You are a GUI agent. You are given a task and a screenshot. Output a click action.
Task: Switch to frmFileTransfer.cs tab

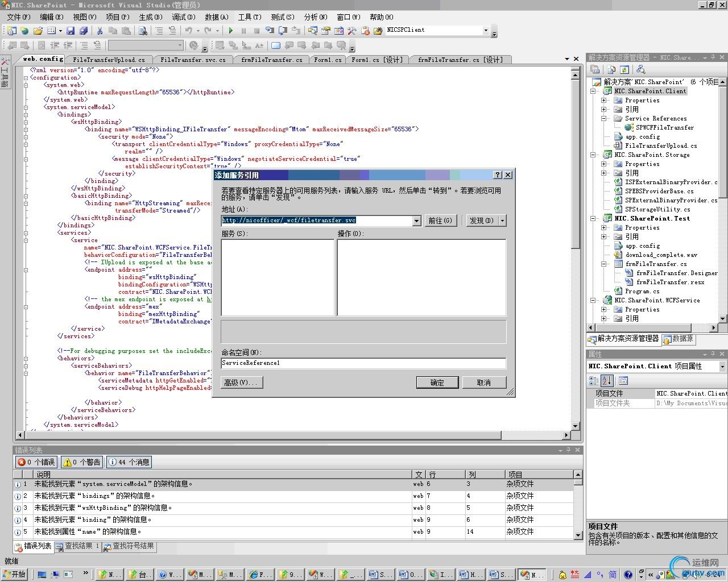pyautogui.click(x=271, y=60)
